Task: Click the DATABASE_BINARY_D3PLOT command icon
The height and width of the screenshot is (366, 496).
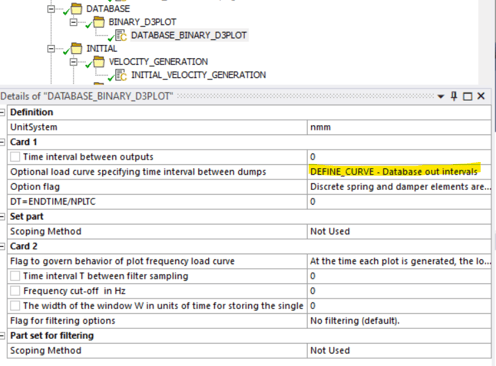Action: coord(121,35)
